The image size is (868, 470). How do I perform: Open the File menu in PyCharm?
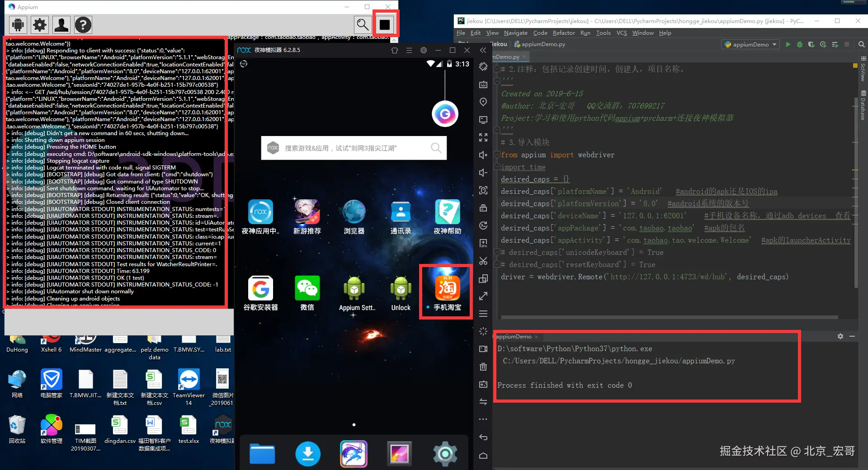[461, 33]
